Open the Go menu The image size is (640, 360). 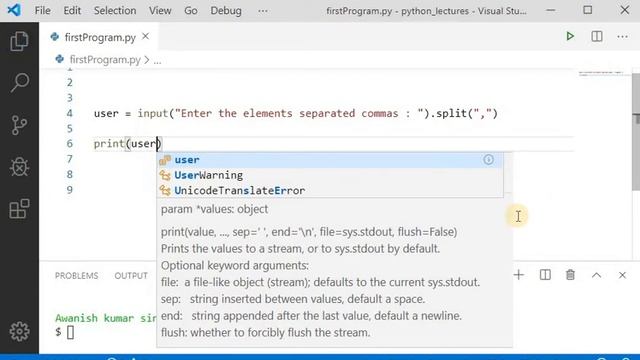[191, 11]
